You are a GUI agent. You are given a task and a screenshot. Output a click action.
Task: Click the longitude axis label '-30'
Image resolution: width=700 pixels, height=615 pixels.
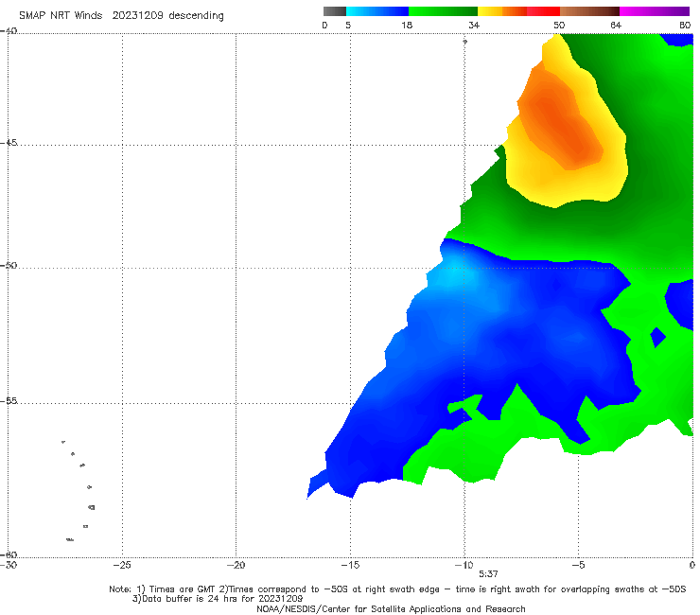coord(9,565)
